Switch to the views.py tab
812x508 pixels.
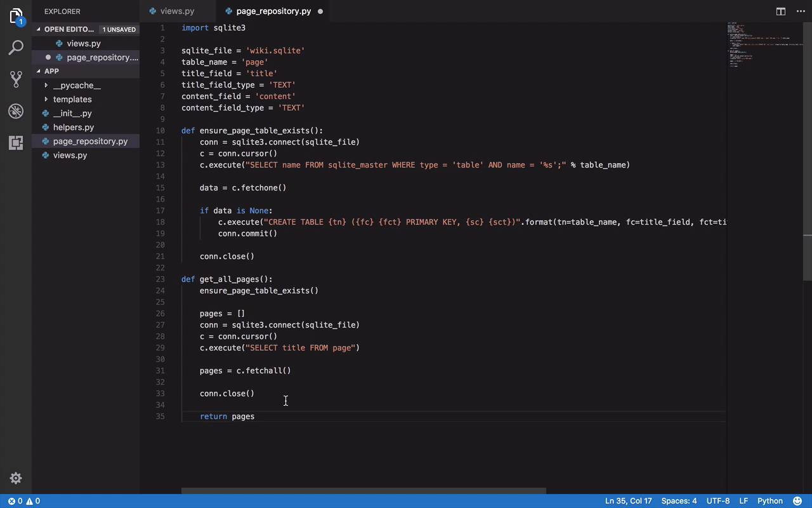click(178, 11)
